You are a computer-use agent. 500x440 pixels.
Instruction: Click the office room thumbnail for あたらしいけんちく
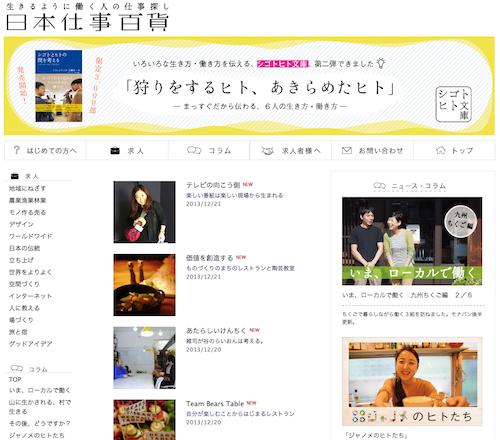[x=144, y=358]
